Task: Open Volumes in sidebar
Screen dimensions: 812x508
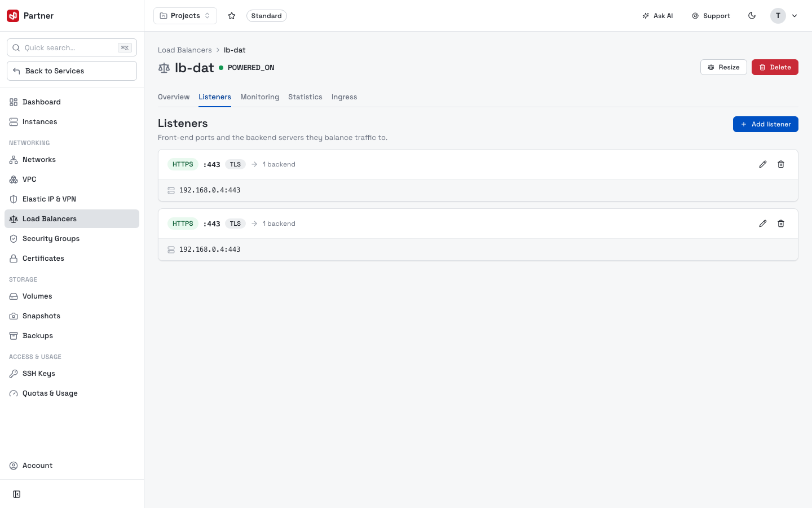Action: [x=72, y=296]
